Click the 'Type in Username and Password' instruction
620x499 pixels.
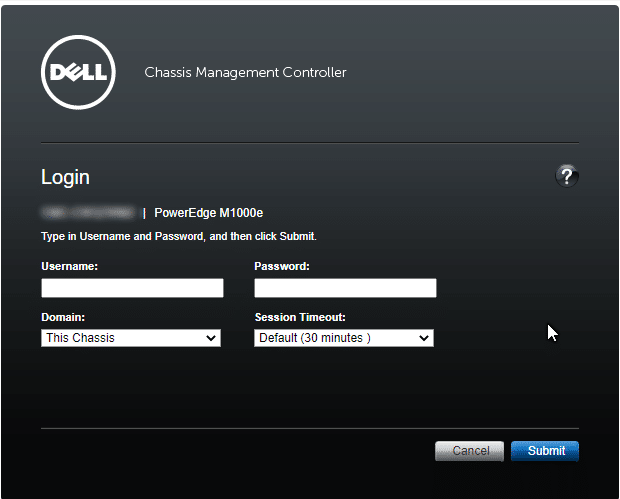179,236
